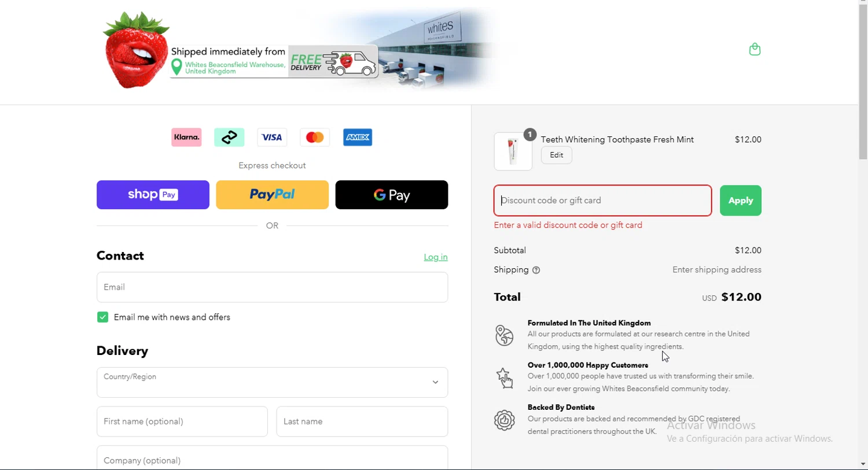868x470 pixels.
Task: Click the 'Enter a valid discount code' error text
Action: click(x=568, y=225)
